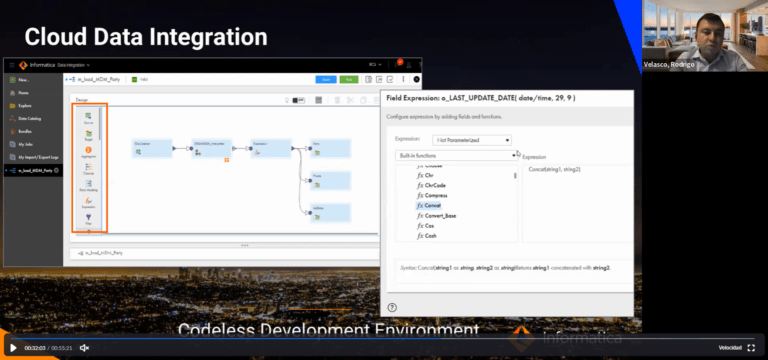Click the delete trash icon on canvas toolbar

pos(337,100)
